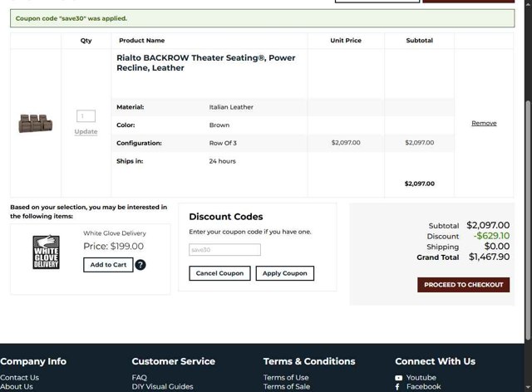Click the discount amount -$629.10
The image size is (532, 392).
(x=491, y=236)
